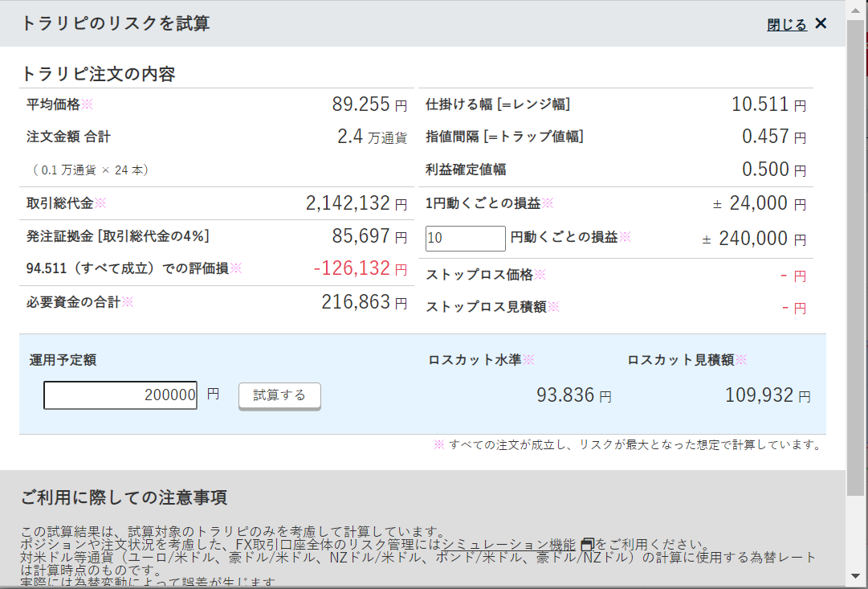The image size is (868, 589).
Task: Click the ※ mark next to ロスカット水準
Action: [x=528, y=360]
